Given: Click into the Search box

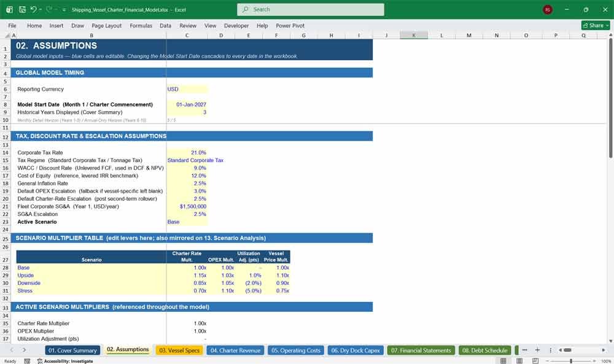Looking at the screenshot, I should tap(311, 9).
